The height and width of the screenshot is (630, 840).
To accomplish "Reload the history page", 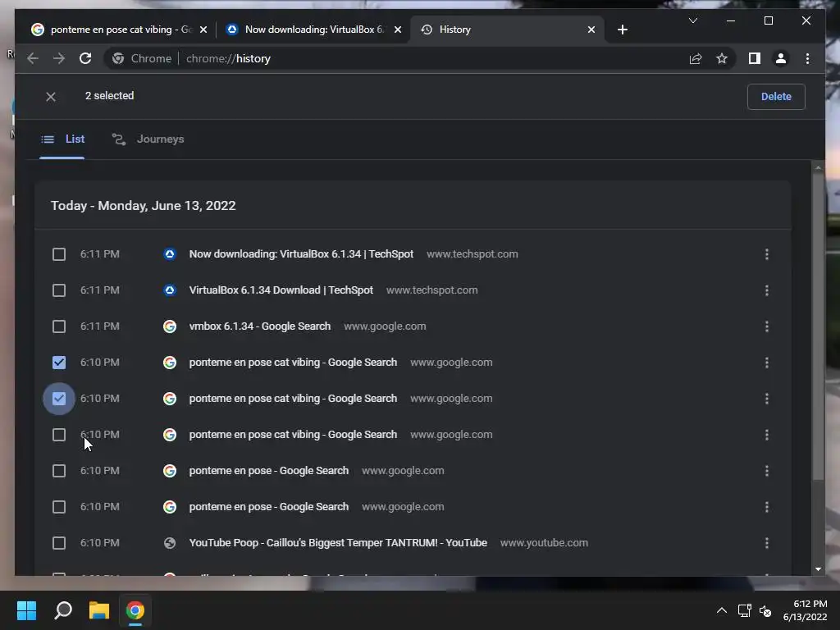I will [85, 58].
